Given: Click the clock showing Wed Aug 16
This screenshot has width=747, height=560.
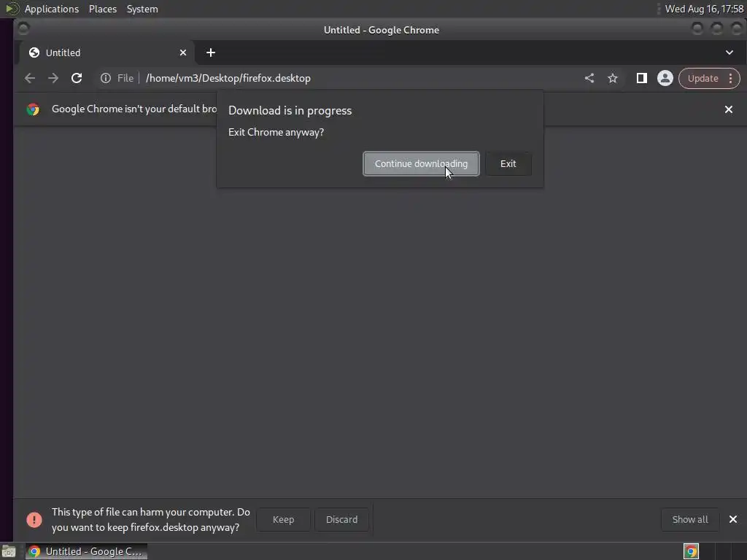Looking at the screenshot, I should 704,9.
